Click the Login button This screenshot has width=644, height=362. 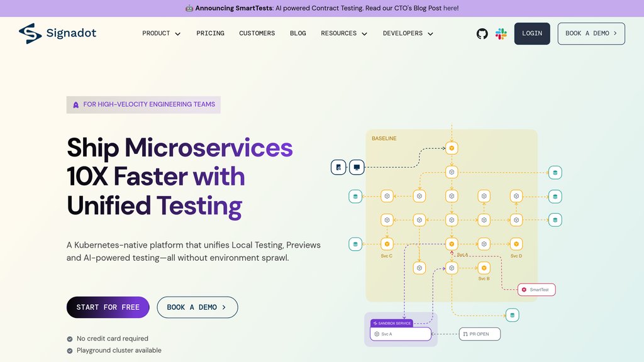[x=532, y=34]
